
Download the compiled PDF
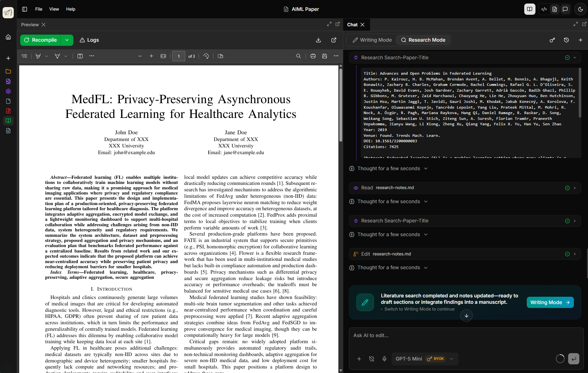click(318, 40)
